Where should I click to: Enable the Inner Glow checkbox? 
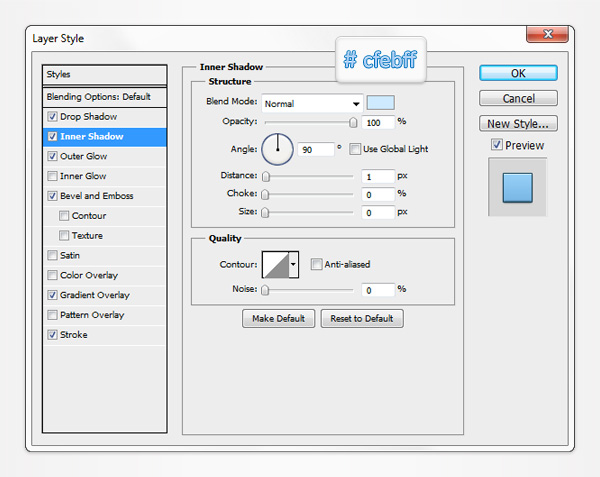tap(52, 176)
